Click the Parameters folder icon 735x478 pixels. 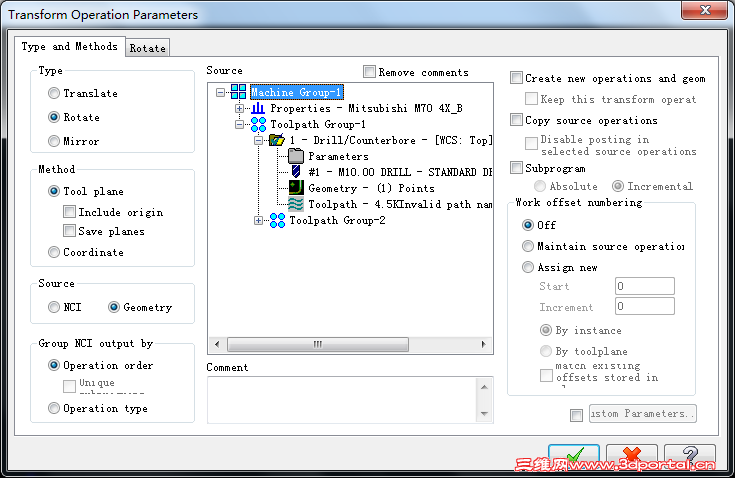coord(296,156)
